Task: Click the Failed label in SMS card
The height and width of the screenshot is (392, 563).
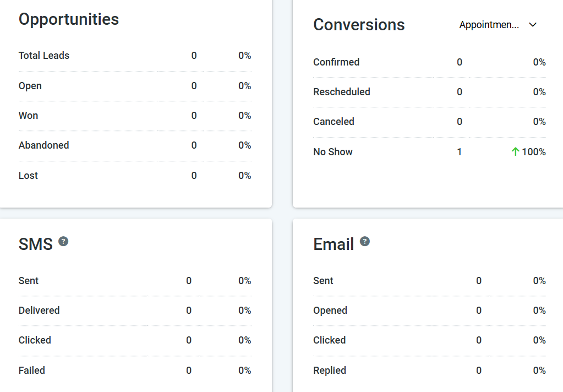Action: coord(32,371)
